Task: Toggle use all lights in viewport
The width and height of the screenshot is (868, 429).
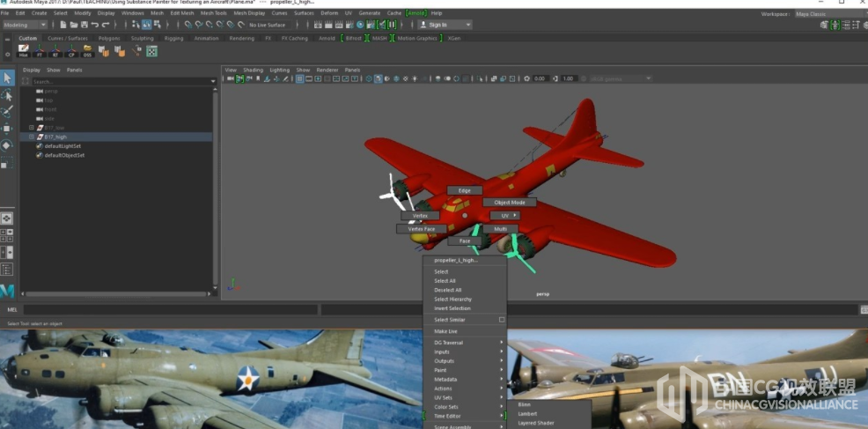Action: [414, 78]
